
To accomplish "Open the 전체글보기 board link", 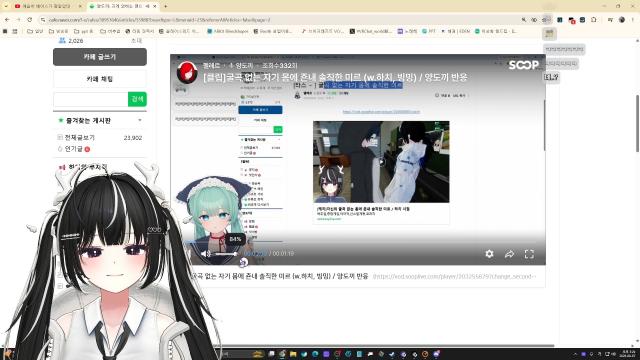I will (80, 138).
